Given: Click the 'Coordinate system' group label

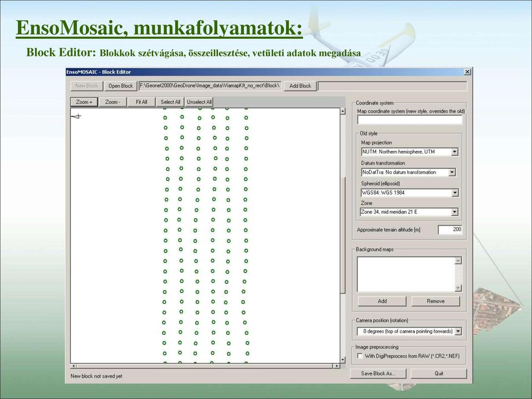Looking at the screenshot, I should coord(375,103).
